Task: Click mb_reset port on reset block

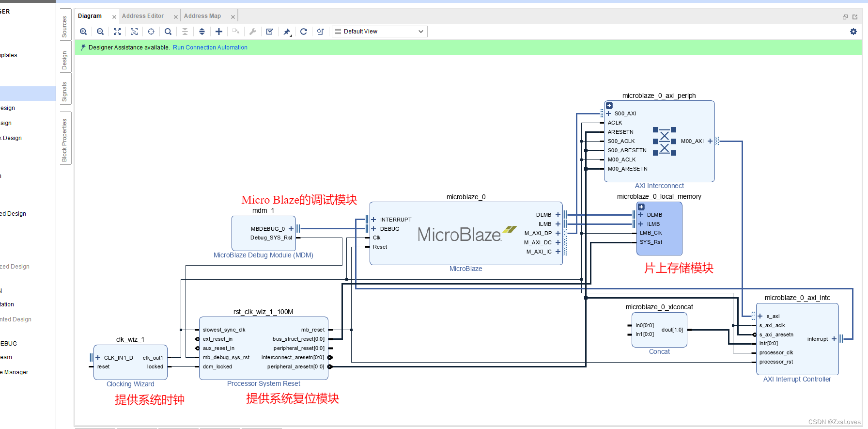Action: point(313,330)
